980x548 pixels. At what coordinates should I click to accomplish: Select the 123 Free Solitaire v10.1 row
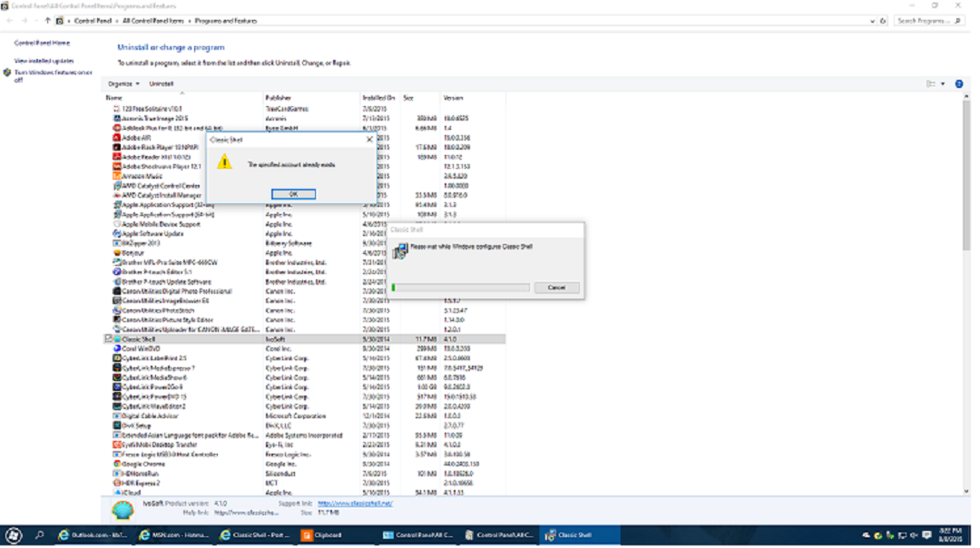click(x=304, y=110)
